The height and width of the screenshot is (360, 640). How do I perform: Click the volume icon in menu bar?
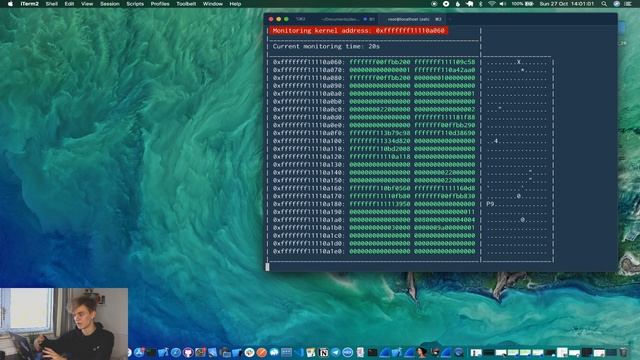(503, 4)
